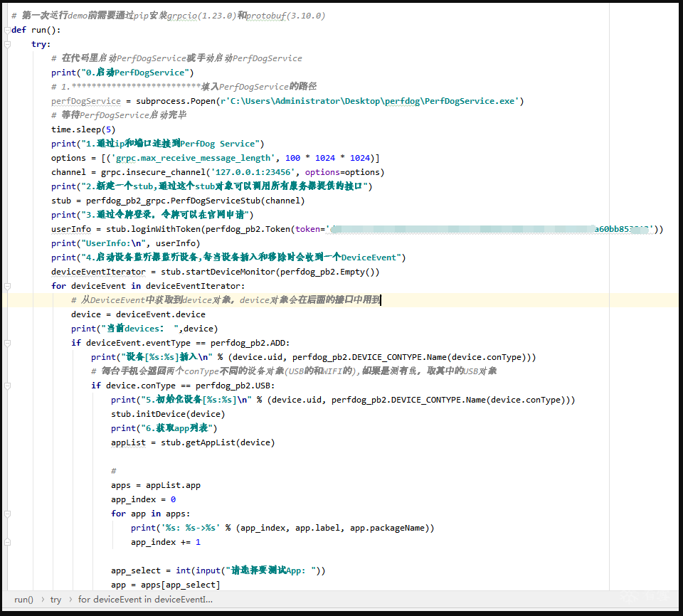683x616 pixels.
Task: Click the print("3.通过令牌登录...") line
Action: click(x=152, y=215)
